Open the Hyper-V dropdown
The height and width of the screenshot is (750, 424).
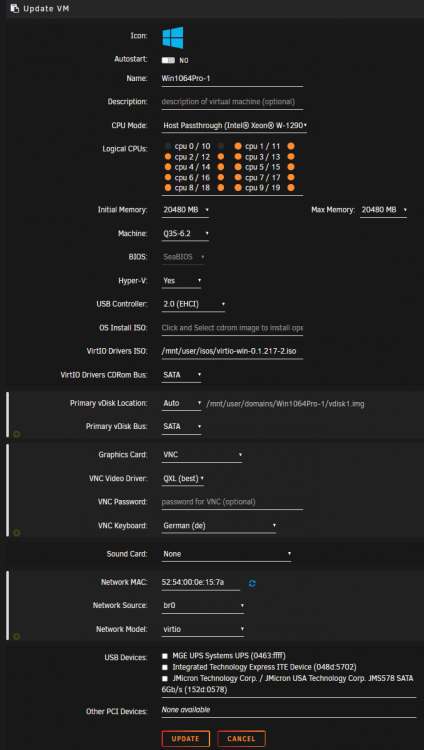[181, 281]
